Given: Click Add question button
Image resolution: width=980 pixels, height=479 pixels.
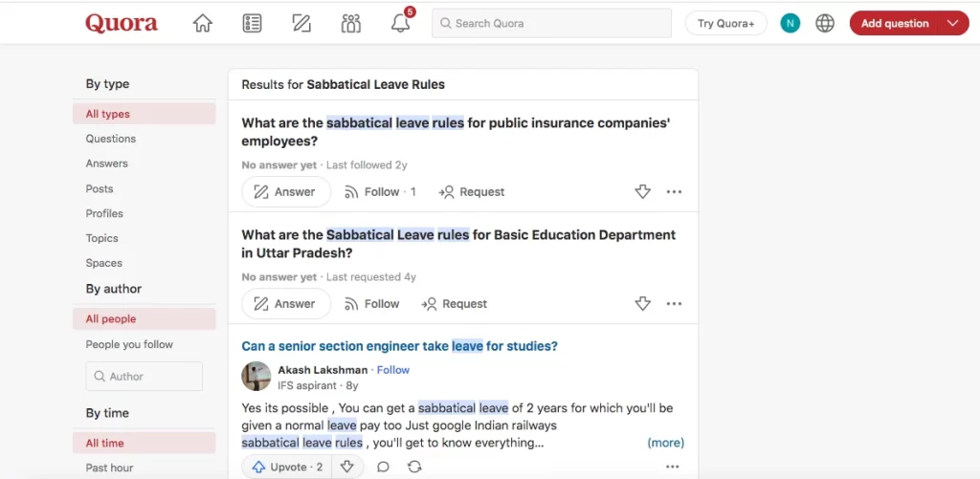Looking at the screenshot, I should [895, 23].
